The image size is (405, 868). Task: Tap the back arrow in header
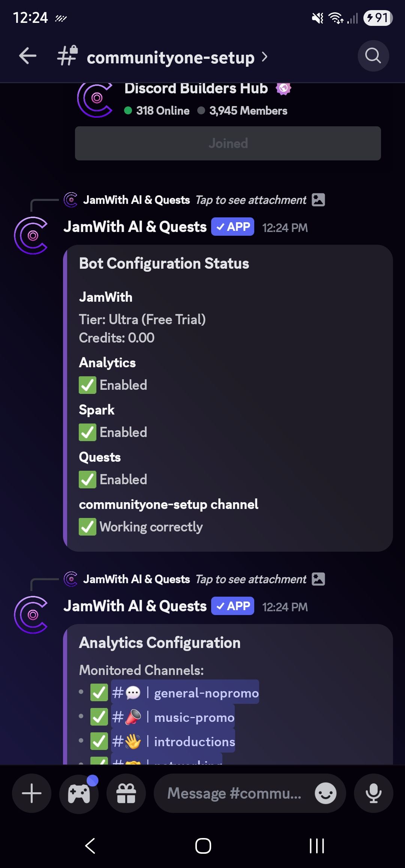point(28,56)
